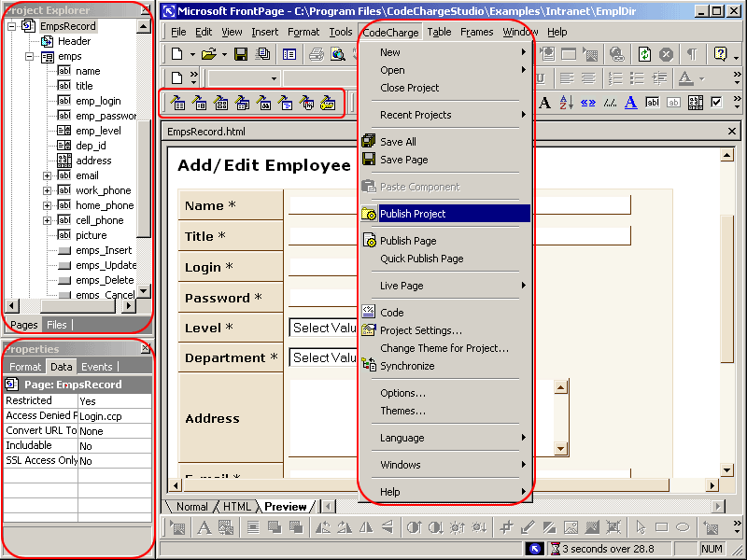Click the Access Denied Page value Login.ccp
Screen dimensions: 747x560
114,416
